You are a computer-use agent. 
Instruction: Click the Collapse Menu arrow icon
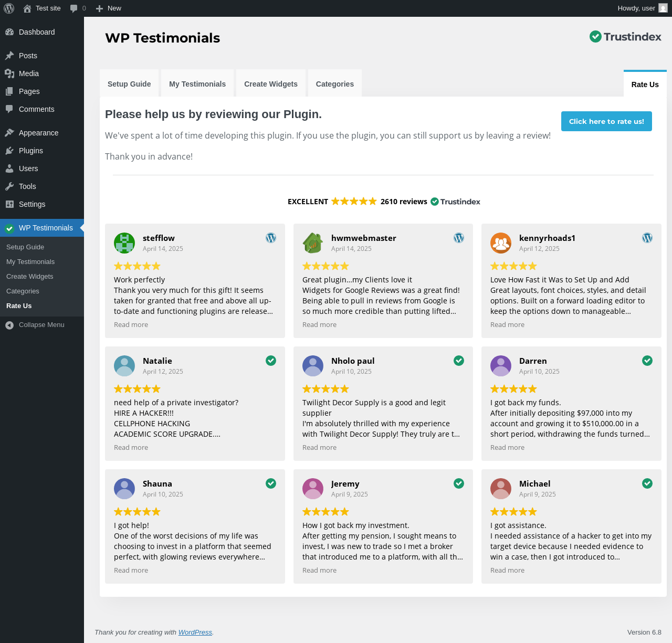[9, 325]
